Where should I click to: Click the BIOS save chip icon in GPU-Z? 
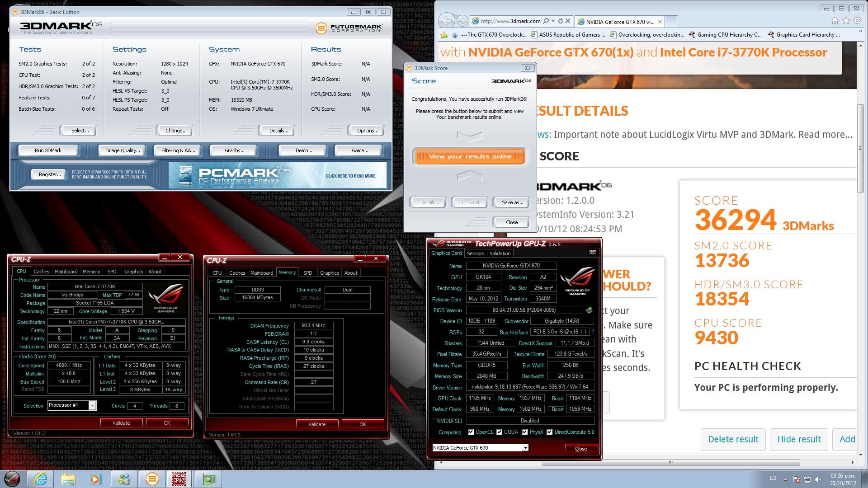coord(589,310)
